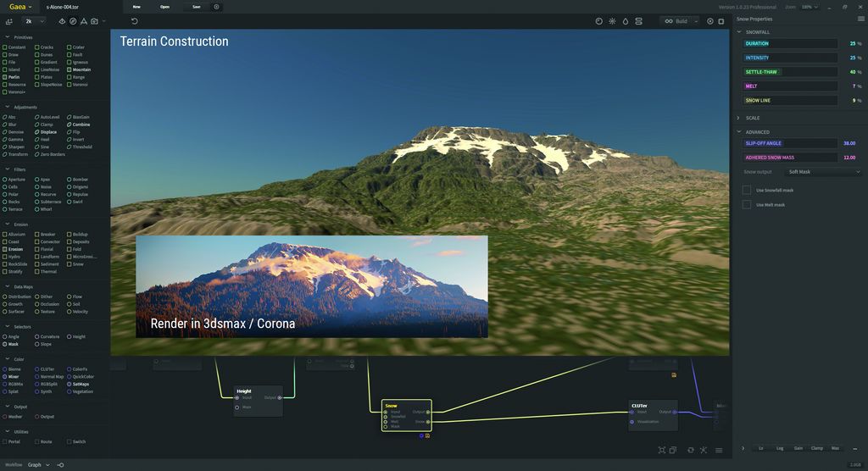Click the Clamp button in the bottom-right panel
Image resolution: width=868 pixels, height=471 pixels.
click(816, 448)
